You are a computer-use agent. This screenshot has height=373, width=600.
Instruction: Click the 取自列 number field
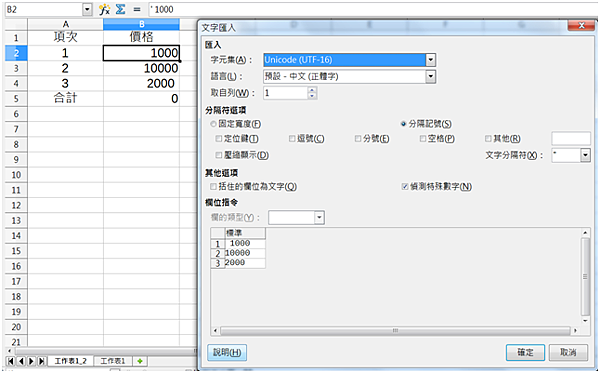(x=285, y=93)
